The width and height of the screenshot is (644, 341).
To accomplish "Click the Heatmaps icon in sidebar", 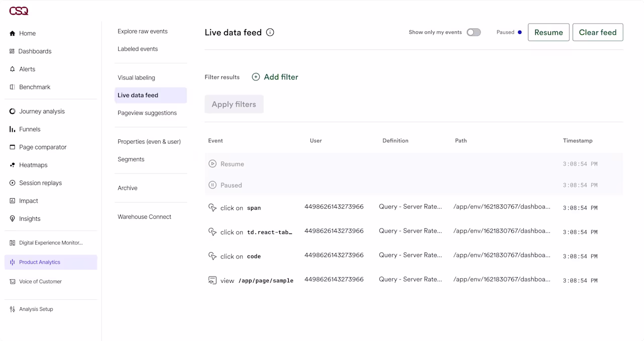I will pyautogui.click(x=13, y=165).
